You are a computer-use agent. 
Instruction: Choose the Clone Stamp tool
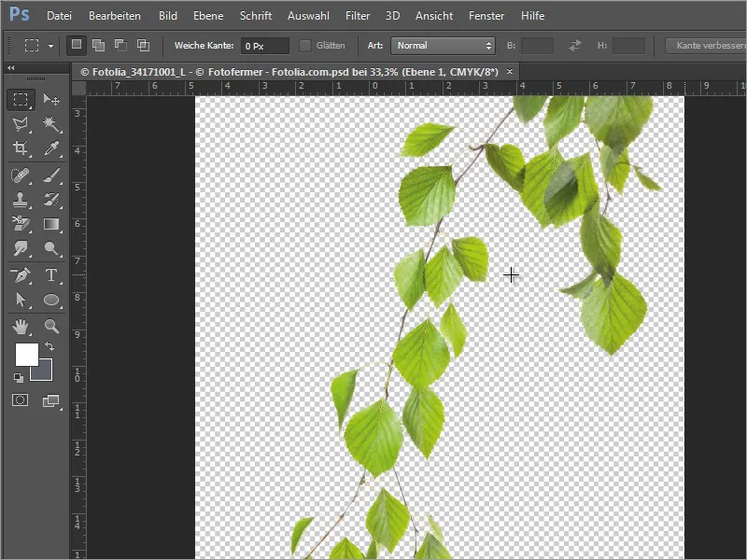pos(21,200)
